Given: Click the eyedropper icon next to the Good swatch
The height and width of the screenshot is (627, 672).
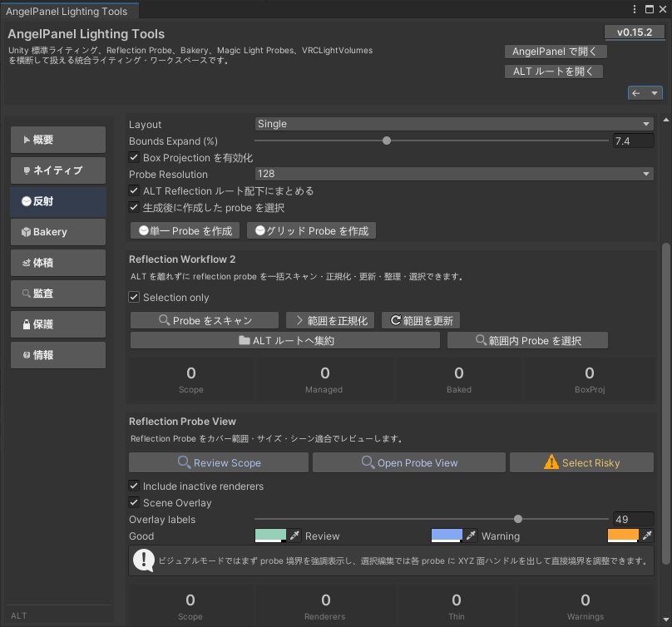Looking at the screenshot, I should 294,537.
